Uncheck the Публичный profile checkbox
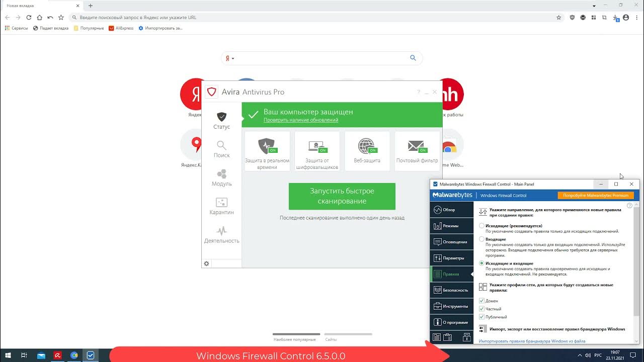 coord(482,317)
